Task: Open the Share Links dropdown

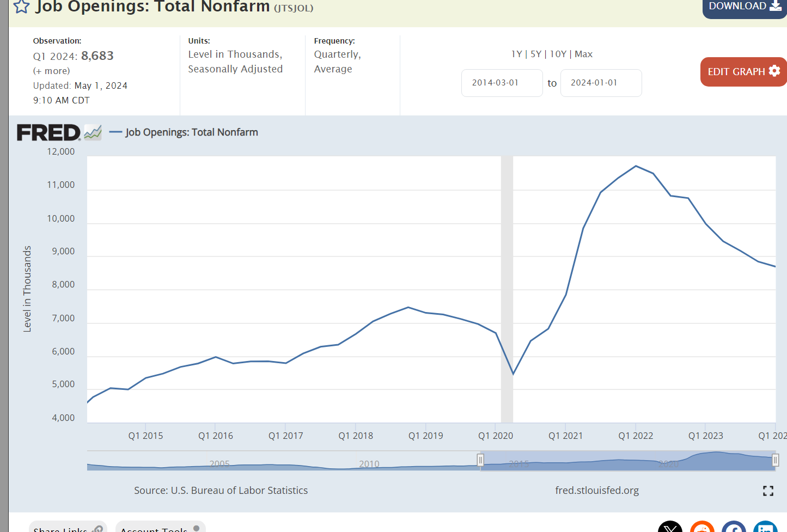Action: [x=68, y=528]
